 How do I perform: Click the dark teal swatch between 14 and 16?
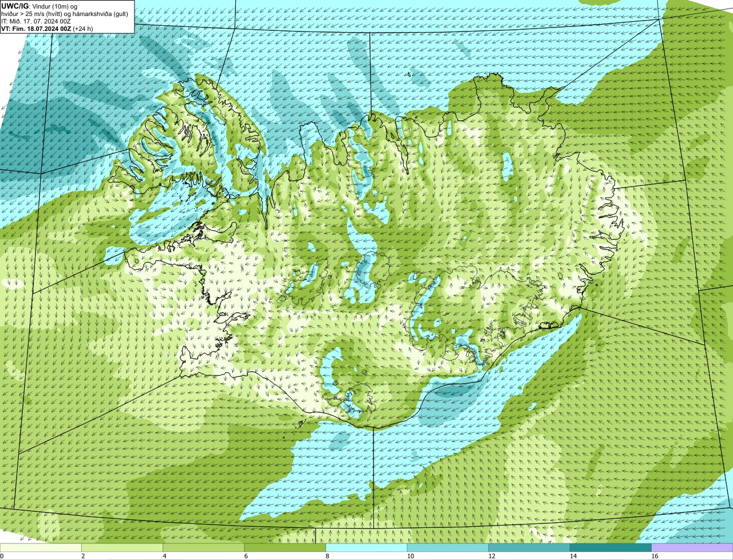pos(611,548)
